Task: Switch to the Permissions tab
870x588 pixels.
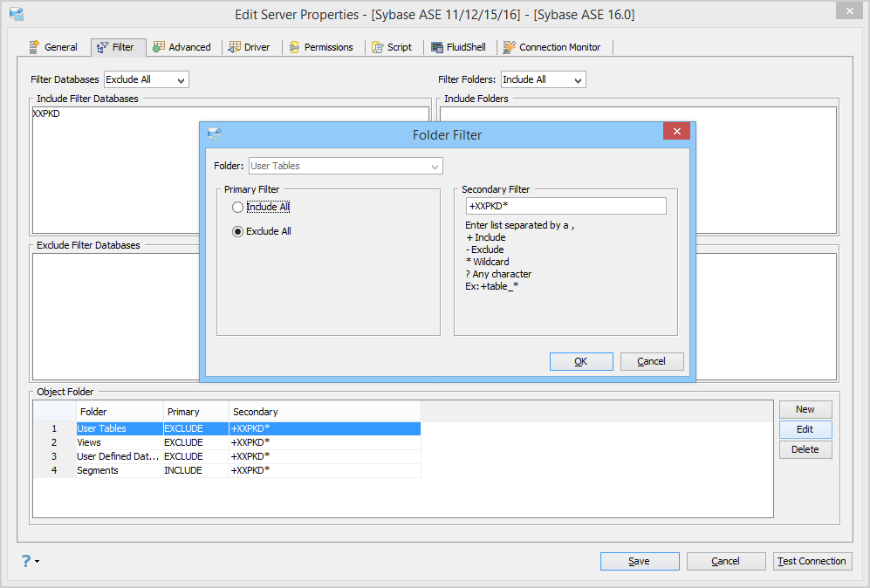Action: 322,47
